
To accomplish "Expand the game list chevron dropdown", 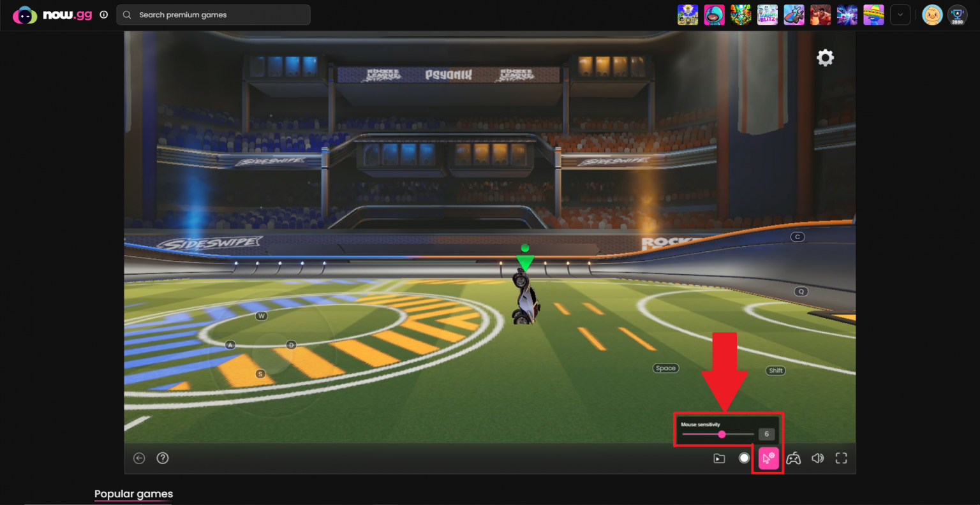I will pyautogui.click(x=900, y=15).
